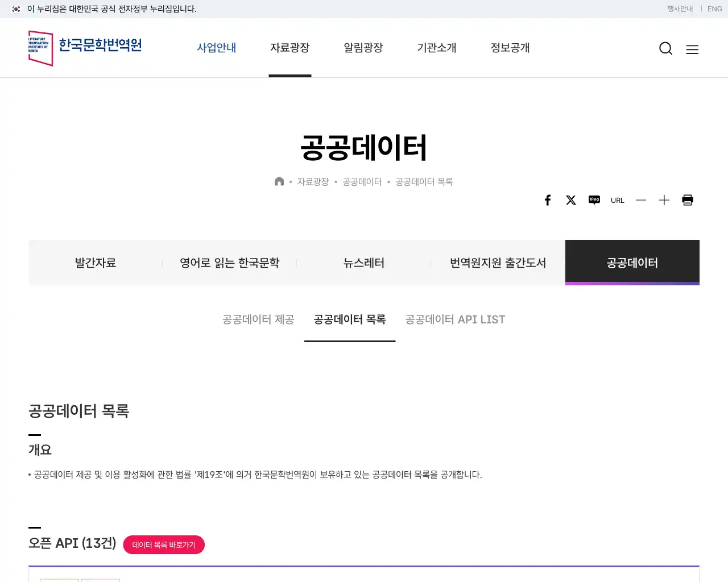
Task: Click 공공데이터 목록 in breadcrumb
Action: pos(424,182)
